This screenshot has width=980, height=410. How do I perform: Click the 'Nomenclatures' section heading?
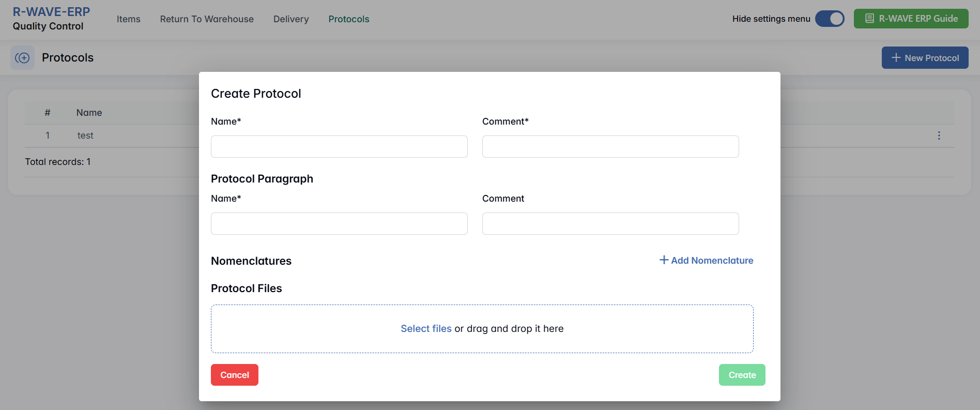click(251, 261)
